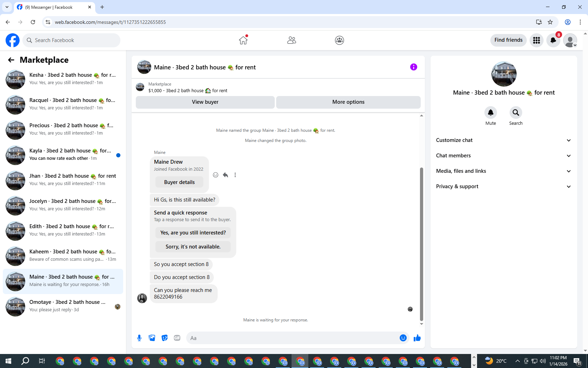Viewport: 588px width, 368px height.
Task: Open the Jocelyn conversation
Action: tap(63, 205)
